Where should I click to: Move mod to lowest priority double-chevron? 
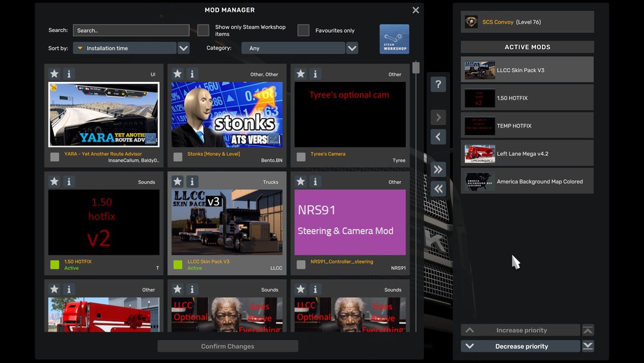588,346
